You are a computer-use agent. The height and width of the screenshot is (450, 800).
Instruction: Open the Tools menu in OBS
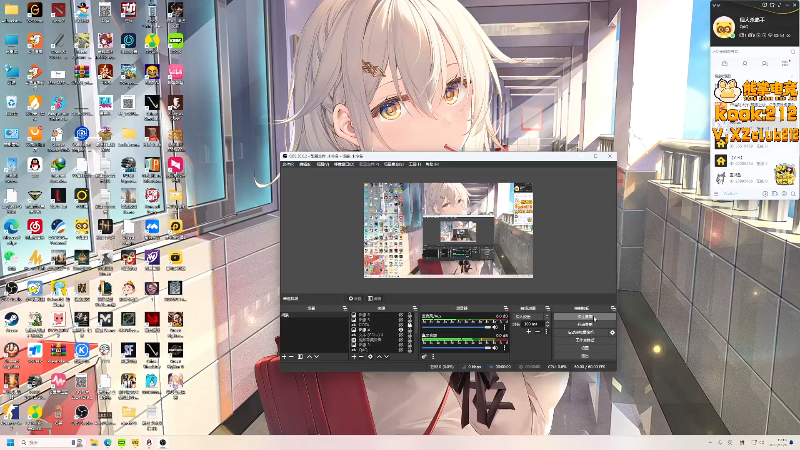point(415,164)
